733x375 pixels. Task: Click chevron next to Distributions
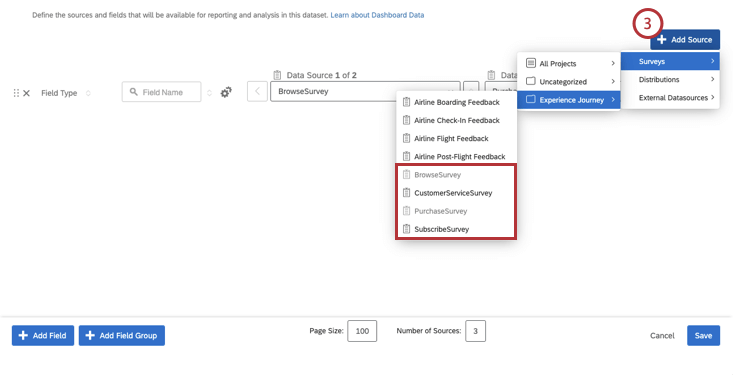click(x=712, y=79)
